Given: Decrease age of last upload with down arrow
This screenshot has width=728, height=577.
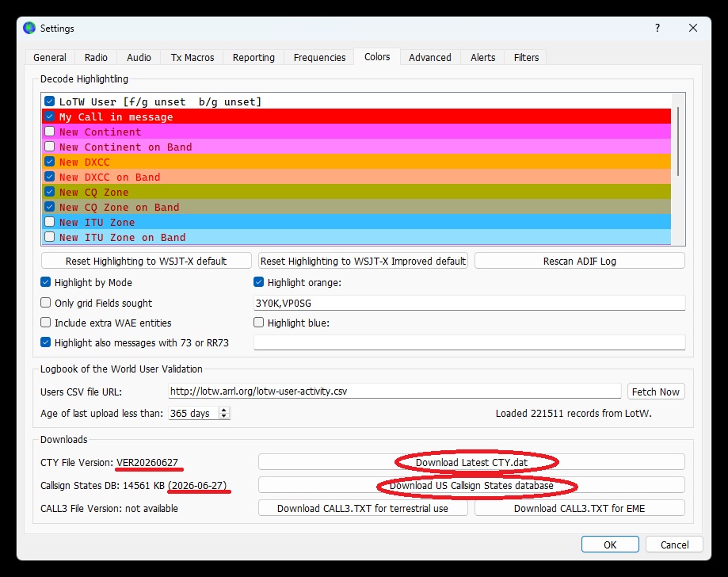Looking at the screenshot, I should point(224,416).
